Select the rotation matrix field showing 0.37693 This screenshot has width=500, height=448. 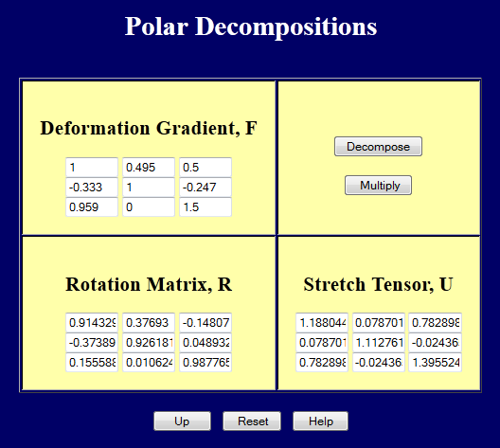tap(149, 323)
